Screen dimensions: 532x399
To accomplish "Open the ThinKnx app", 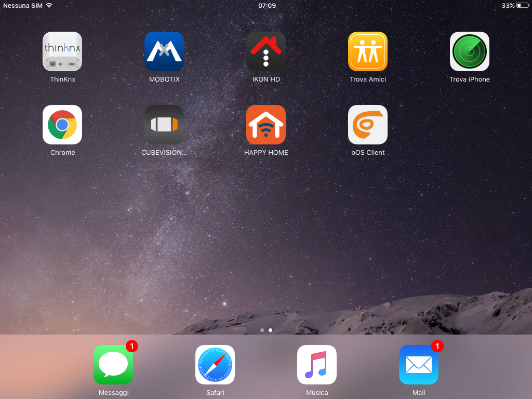I will point(62,51).
